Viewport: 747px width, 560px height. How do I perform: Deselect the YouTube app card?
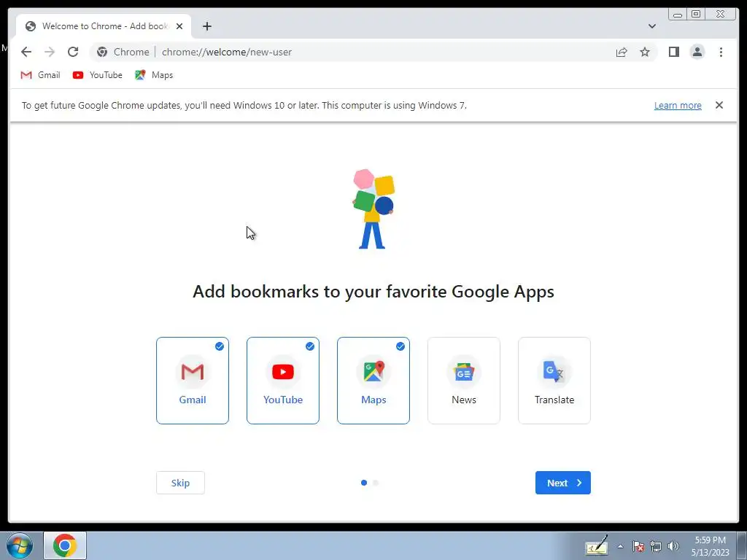[283, 381]
